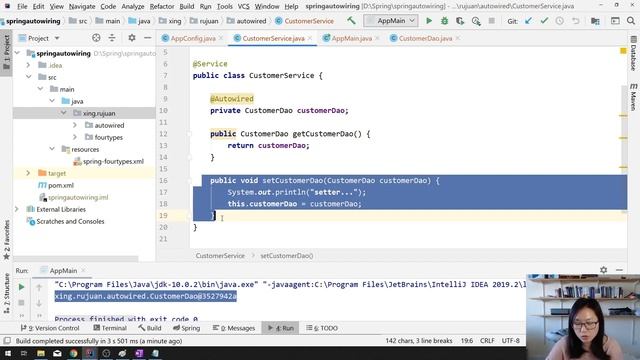Rerun AppMain in Run panel
Viewport: 640px width, 360px height.
tap(21, 287)
